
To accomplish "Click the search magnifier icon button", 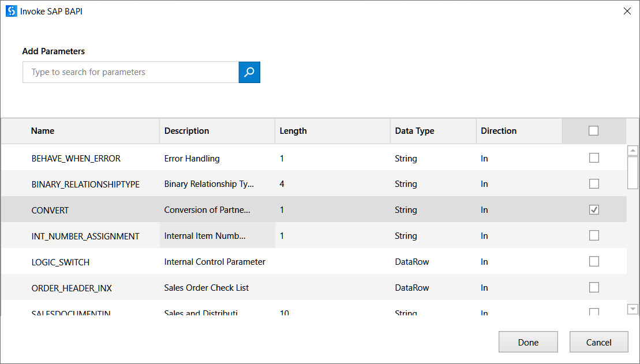I will (x=249, y=72).
